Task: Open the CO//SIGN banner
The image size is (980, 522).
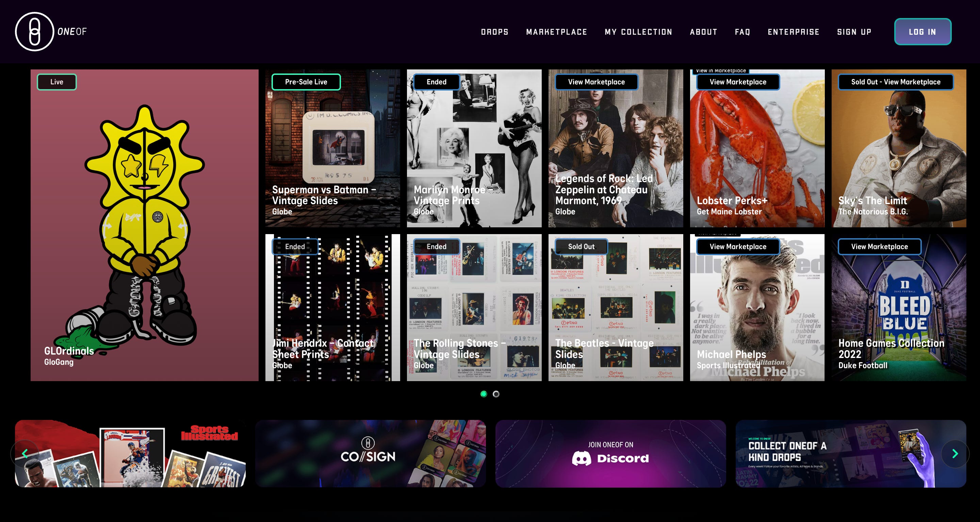Action: [370, 454]
